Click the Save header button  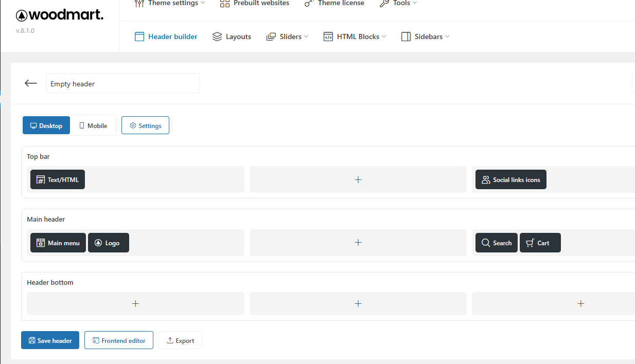pos(50,340)
